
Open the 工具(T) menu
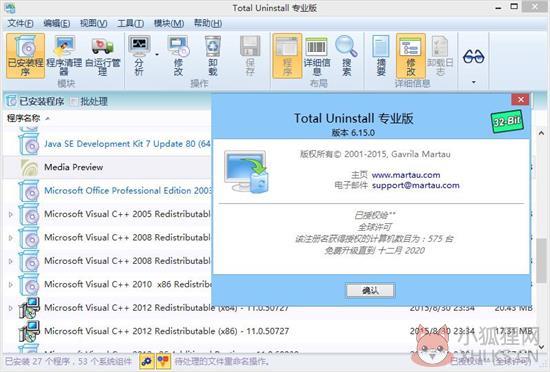click(130, 23)
